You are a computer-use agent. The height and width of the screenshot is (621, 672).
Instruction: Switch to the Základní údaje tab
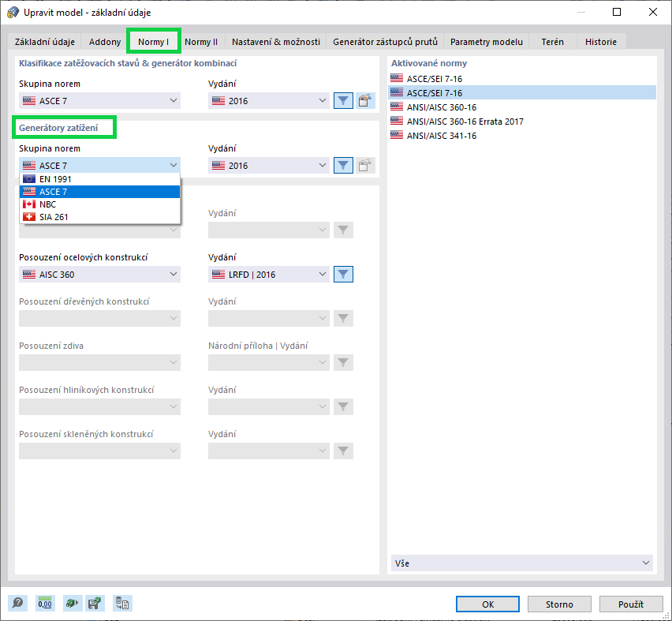[45, 42]
